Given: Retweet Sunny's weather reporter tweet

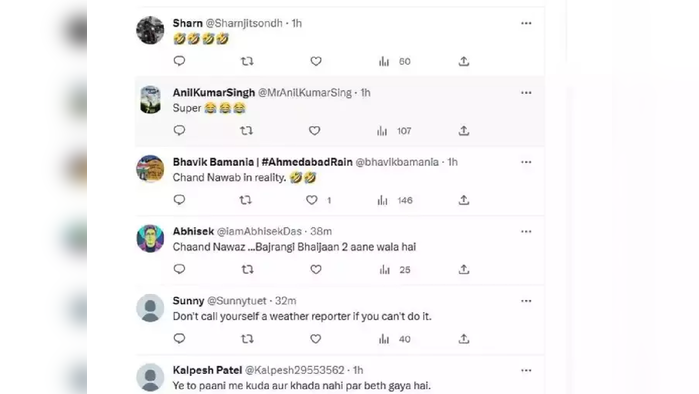Looking at the screenshot, I should tap(247, 339).
